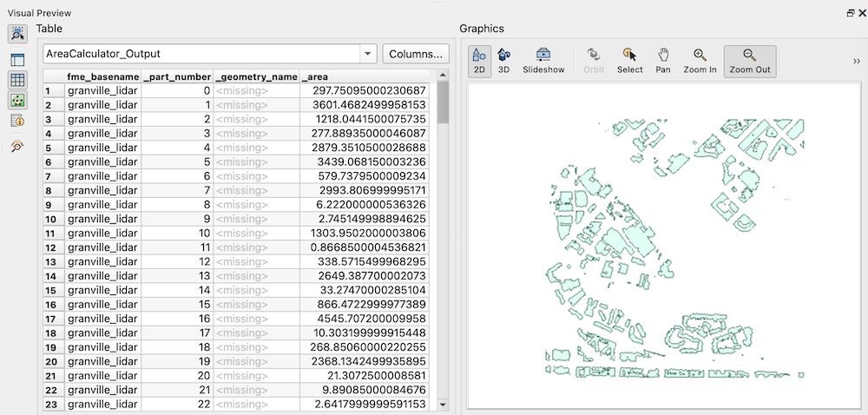This screenshot has height=415, width=868.
Task: Toggle the zoom-to-selected features icon
Action: point(17,35)
